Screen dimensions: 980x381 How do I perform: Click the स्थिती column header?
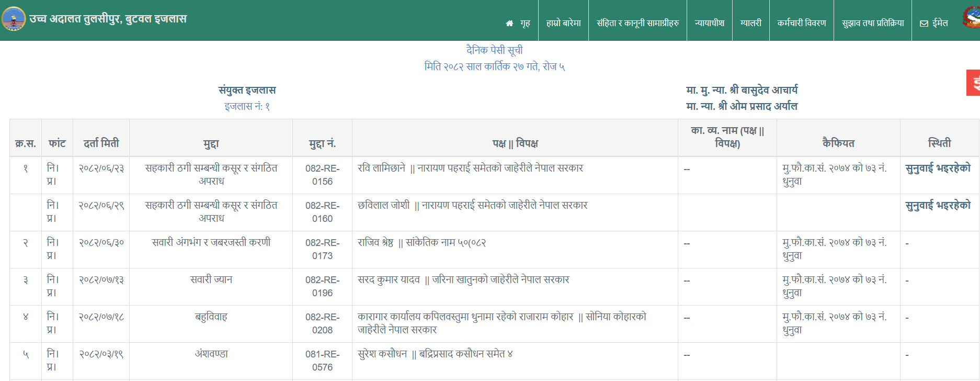coord(939,143)
